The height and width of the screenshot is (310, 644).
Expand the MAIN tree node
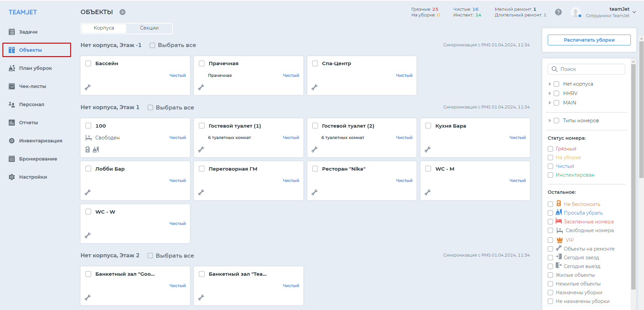point(550,103)
